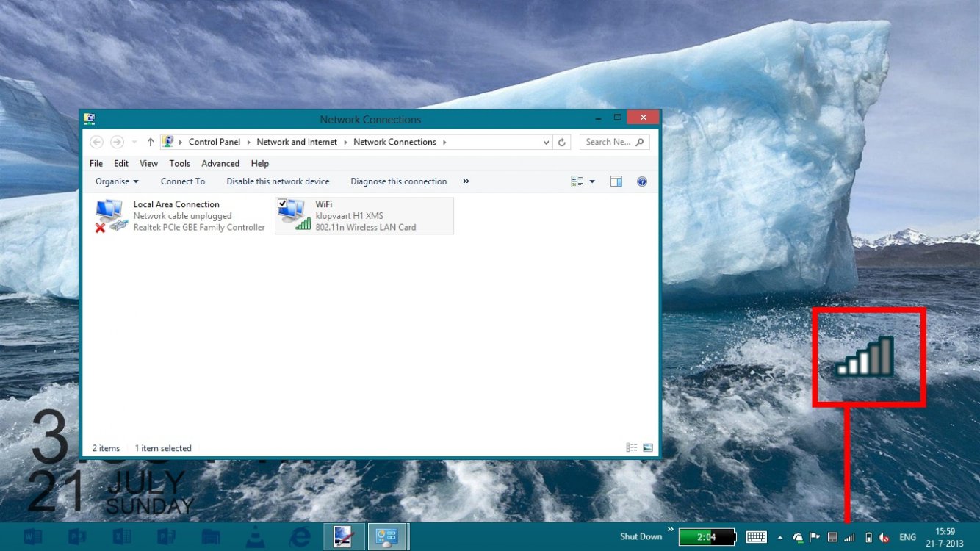Click the Shut Down toolbar label
Viewport: 980px width, 551px height.
(x=641, y=537)
